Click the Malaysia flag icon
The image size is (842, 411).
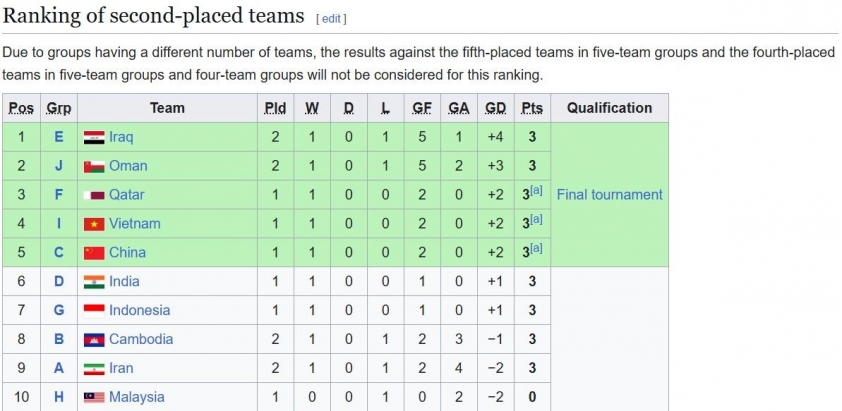tap(94, 398)
